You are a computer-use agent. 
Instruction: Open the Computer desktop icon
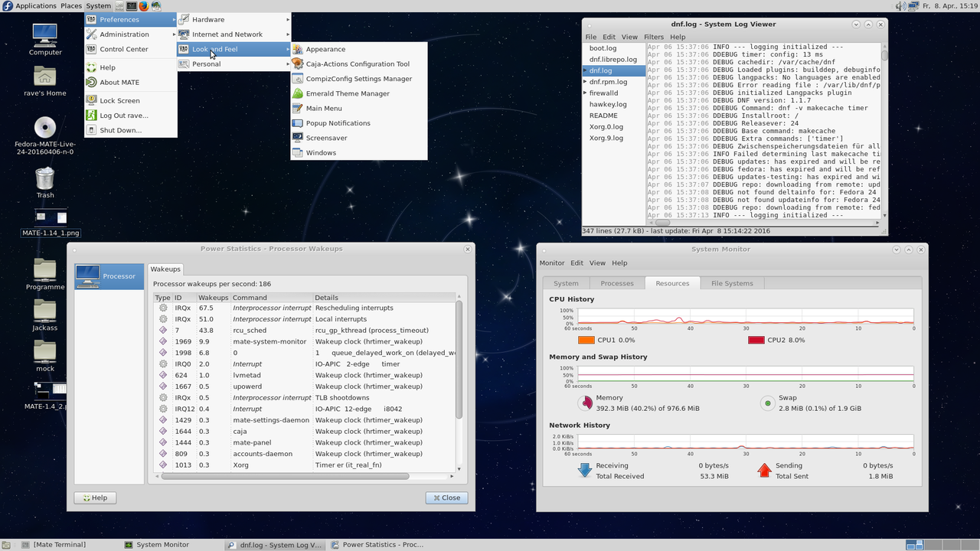coord(45,35)
